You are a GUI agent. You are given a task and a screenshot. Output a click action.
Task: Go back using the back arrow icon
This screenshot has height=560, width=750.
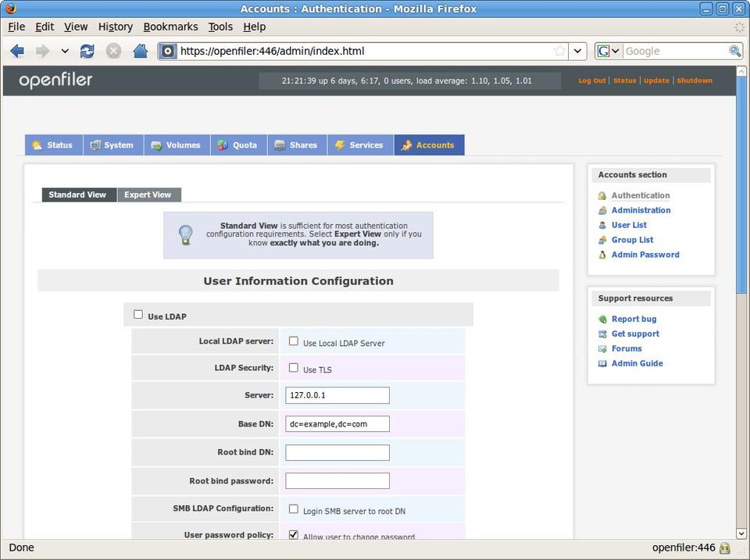pos(17,51)
